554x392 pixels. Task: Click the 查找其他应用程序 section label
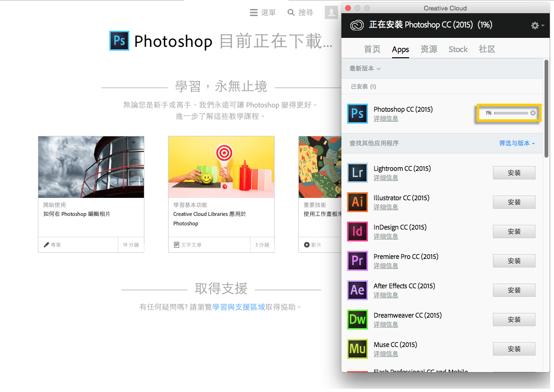(374, 143)
